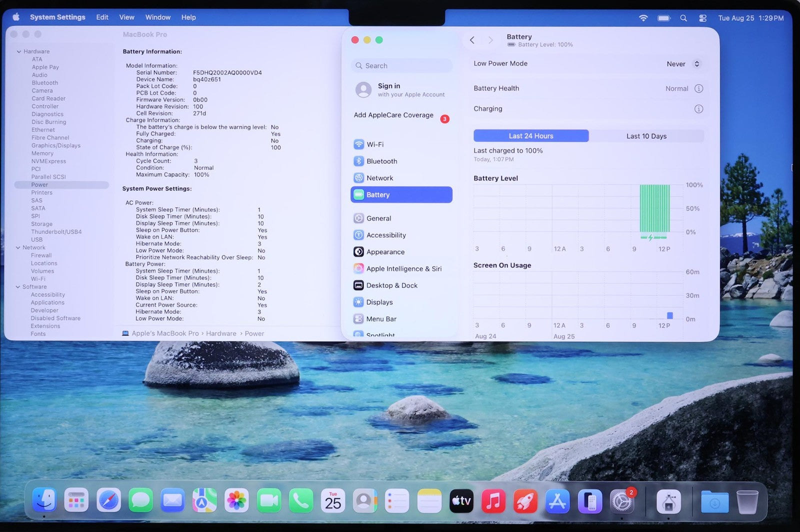The height and width of the screenshot is (532, 800).
Task: Click the System Settings search field
Action: [401, 65]
